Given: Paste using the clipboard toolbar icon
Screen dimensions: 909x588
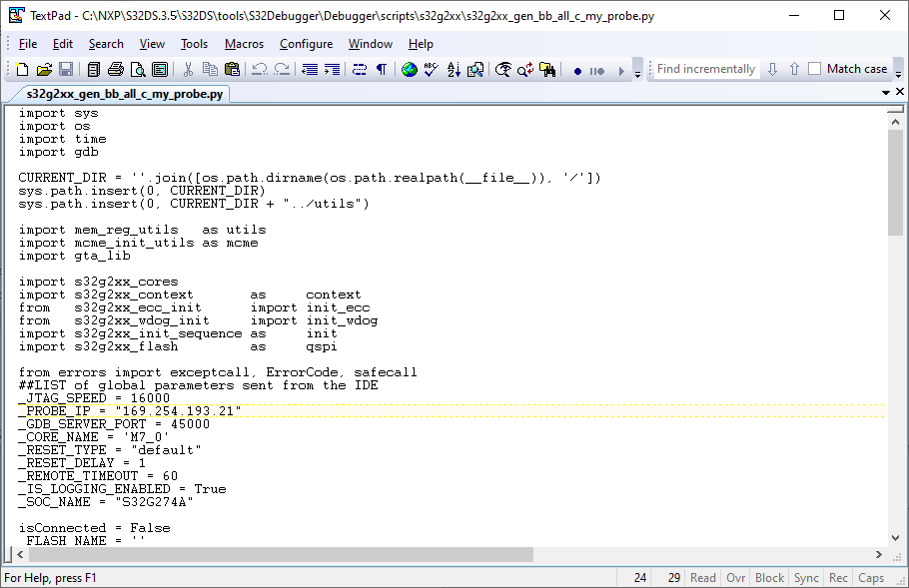Looking at the screenshot, I should pyautogui.click(x=232, y=70).
